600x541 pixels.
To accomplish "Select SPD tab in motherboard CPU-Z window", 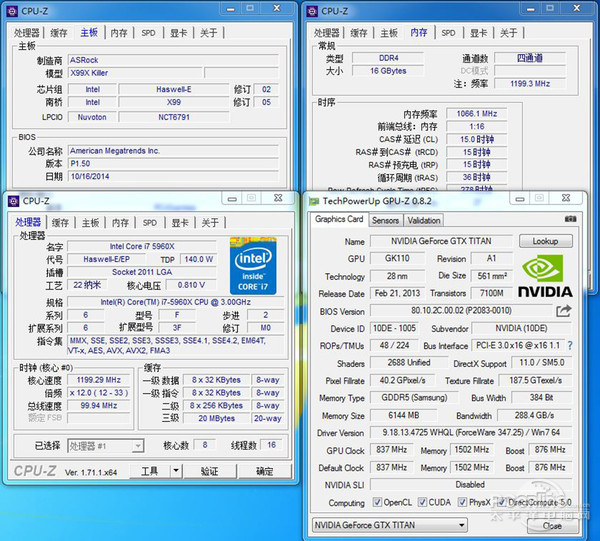I will pos(148,33).
